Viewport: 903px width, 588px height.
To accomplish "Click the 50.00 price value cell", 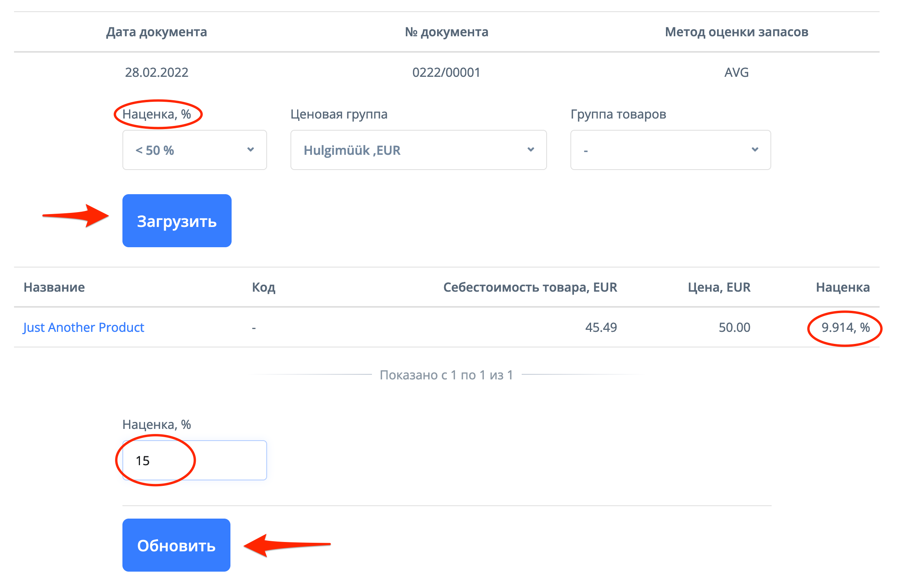I will pos(734,328).
